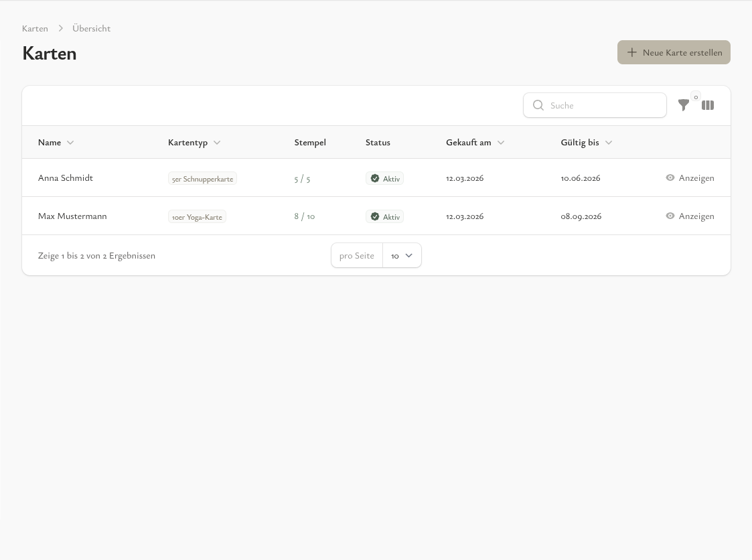The width and height of the screenshot is (752, 560).
Task: Toggle columns with the column layout icon
Action: point(708,105)
